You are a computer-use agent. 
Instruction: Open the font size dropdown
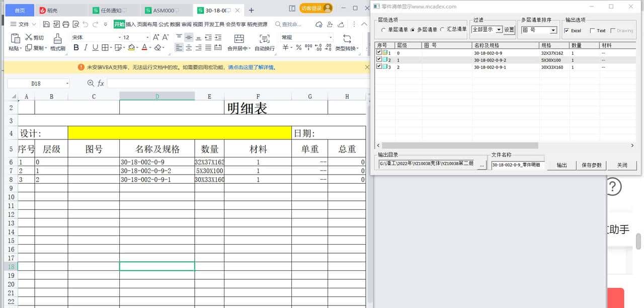pyautogui.click(x=147, y=37)
